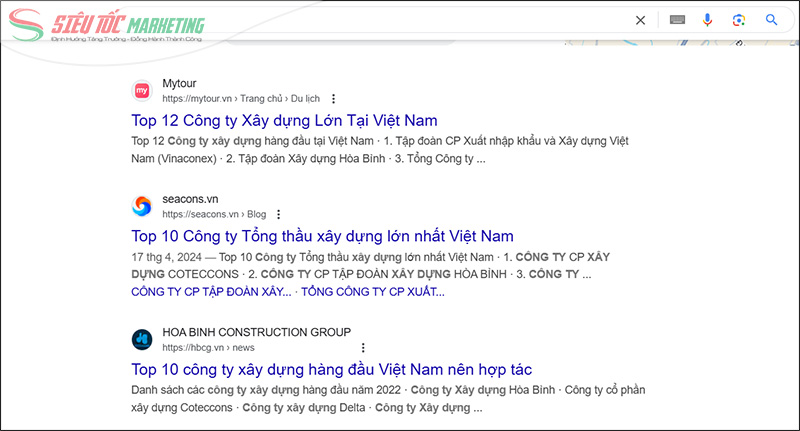Open "Top 10 Công ty Tổng thầu xây dựng" result
The width and height of the screenshot is (800, 431).
(322, 236)
